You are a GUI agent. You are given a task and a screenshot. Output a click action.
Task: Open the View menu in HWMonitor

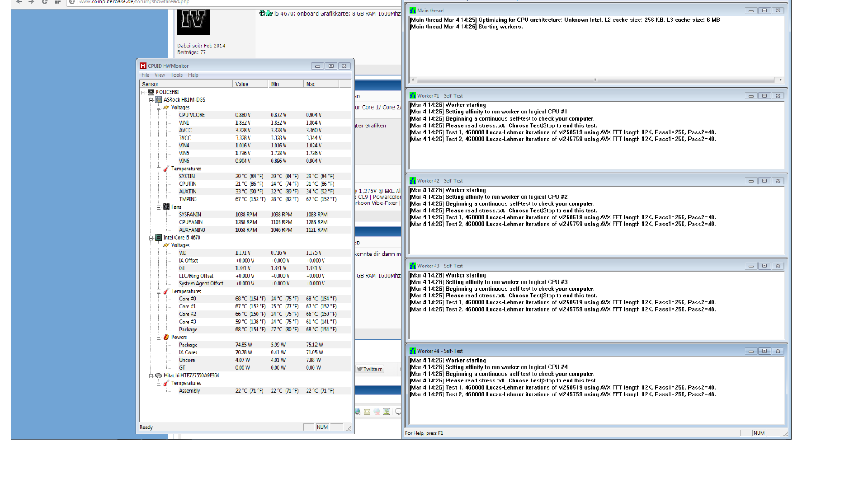[x=160, y=75]
